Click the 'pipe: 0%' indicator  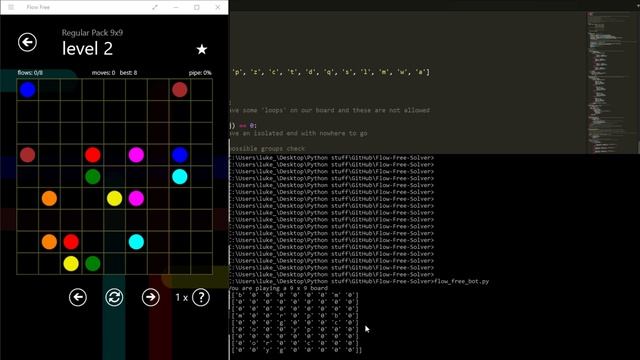(200, 73)
